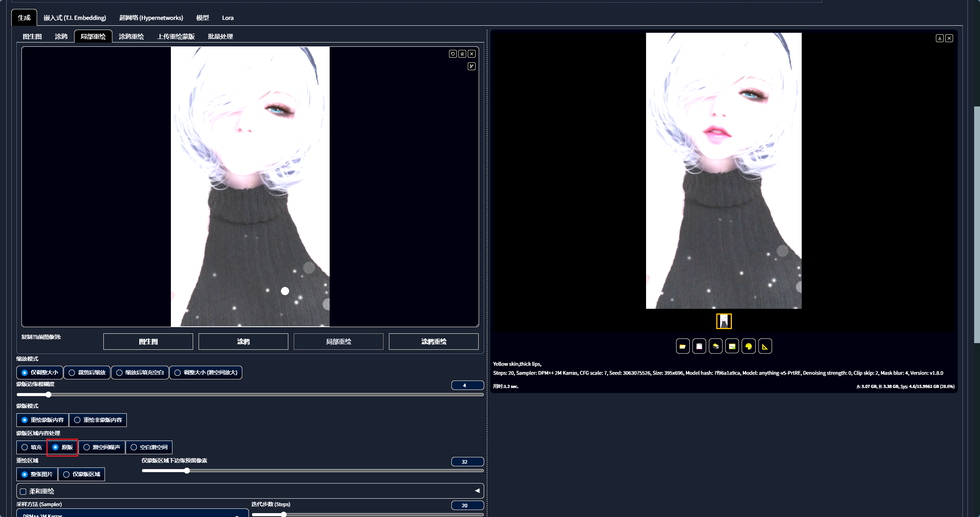Click the 蒙版边缘模糊度 slider track

click(250, 395)
